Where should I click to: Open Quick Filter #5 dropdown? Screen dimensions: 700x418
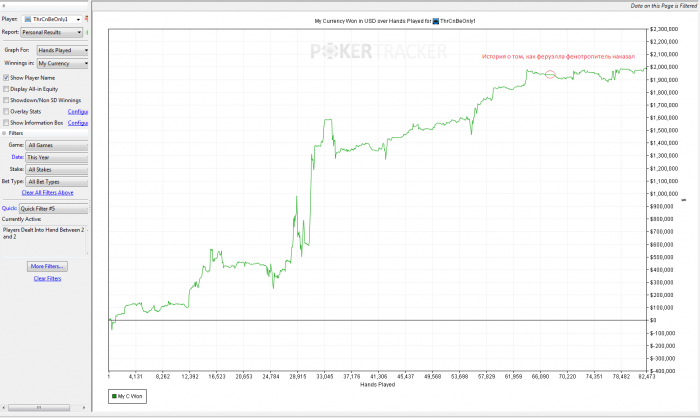54,209
